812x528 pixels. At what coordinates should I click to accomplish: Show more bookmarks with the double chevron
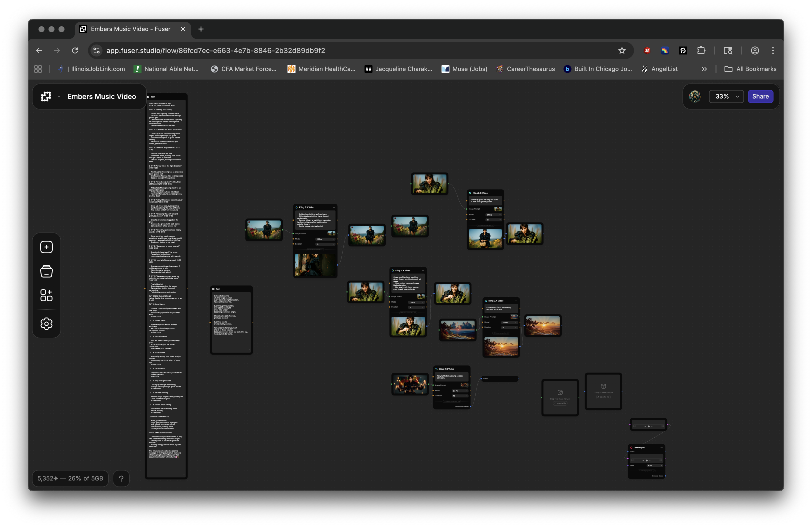pos(704,69)
